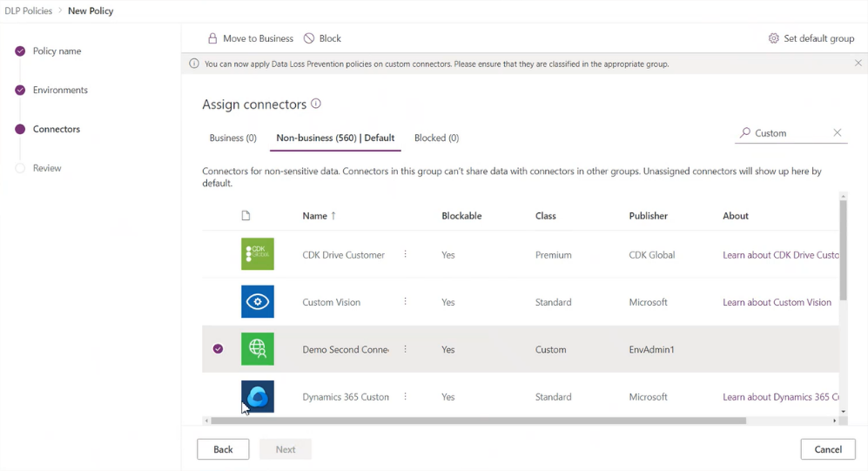Dismiss the custom connectors info banner
868x471 pixels.
858,63
